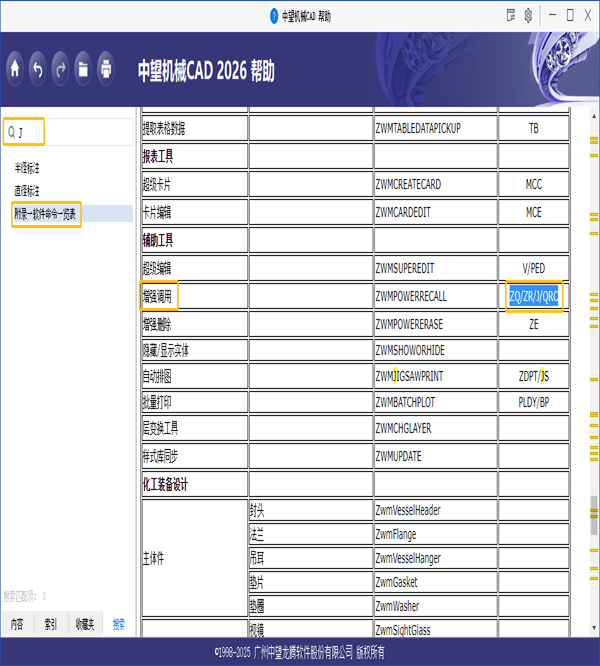600x666 pixels.
Task: Focus the search input field
Action: [68, 132]
